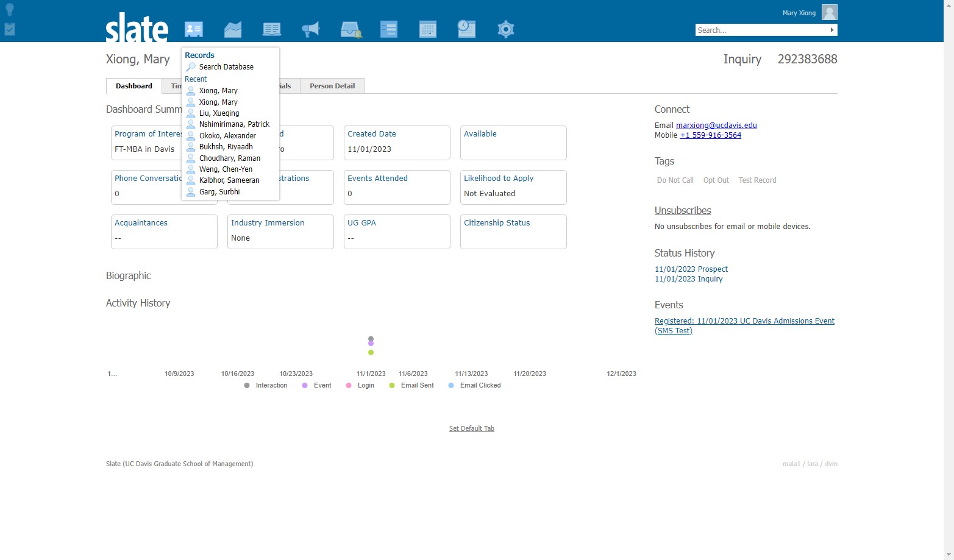Open the Records icon in the navigation bar
Screen dimensions: 954x560
pyautogui.click(x=194, y=29)
